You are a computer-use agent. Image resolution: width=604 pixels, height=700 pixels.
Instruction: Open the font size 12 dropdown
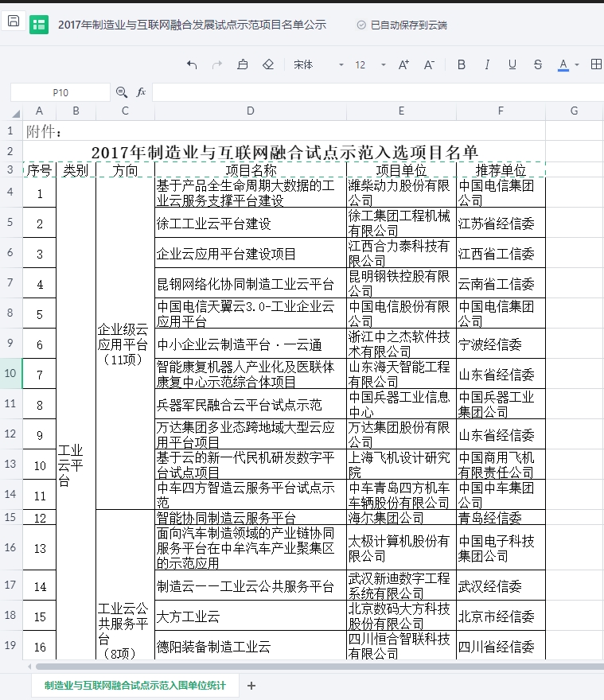click(370, 65)
